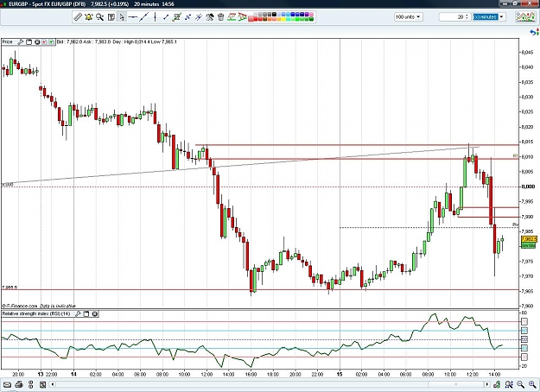
Task: Click the blue refresh arrows icon
Action: pos(534,32)
